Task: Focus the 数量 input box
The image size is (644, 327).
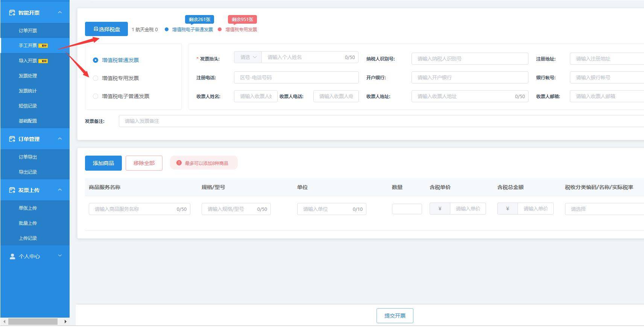Action: 407,209
